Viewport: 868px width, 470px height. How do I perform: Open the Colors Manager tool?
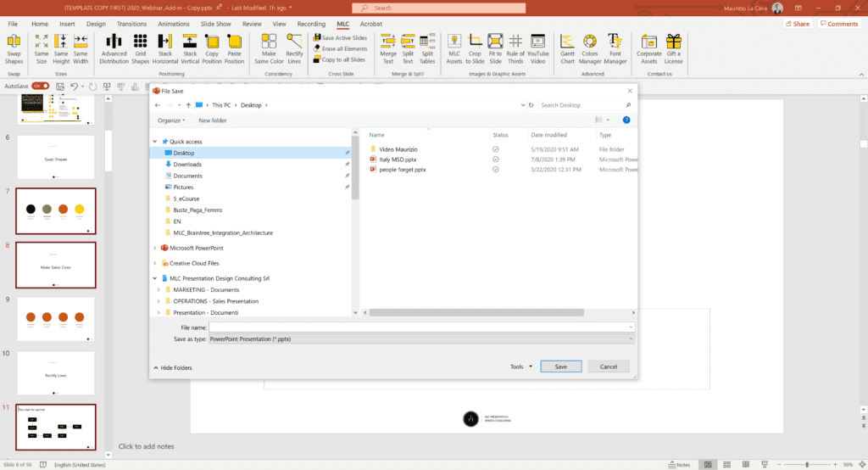click(590, 49)
